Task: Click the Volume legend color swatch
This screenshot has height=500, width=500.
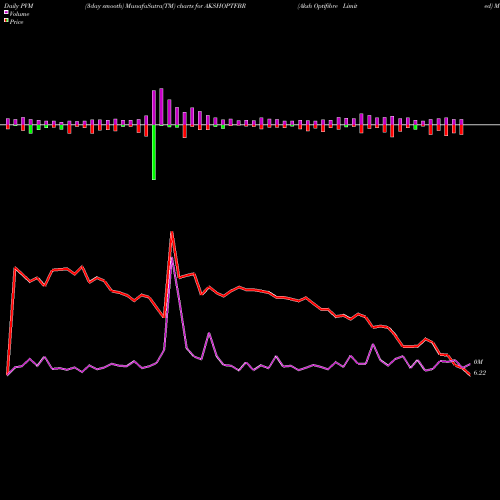Action: [6, 12]
